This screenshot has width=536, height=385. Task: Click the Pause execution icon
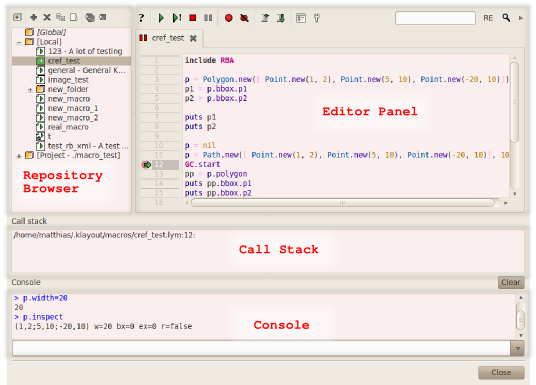[x=208, y=18]
